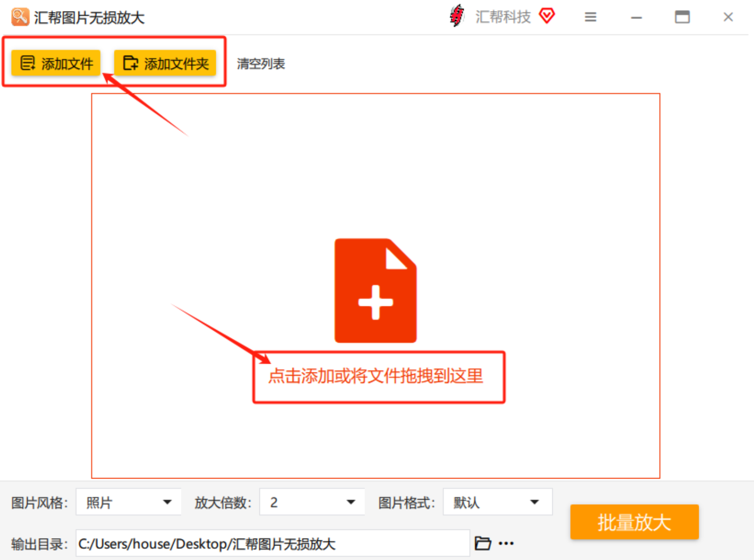The height and width of the screenshot is (560, 754).
Task: Click the 点击添加或将文件拖拽到这里 text
Action: [376, 376]
